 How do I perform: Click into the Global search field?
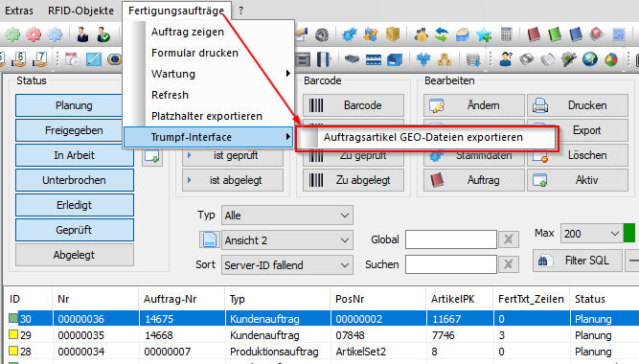pyautogui.click(x=450, y=239)
